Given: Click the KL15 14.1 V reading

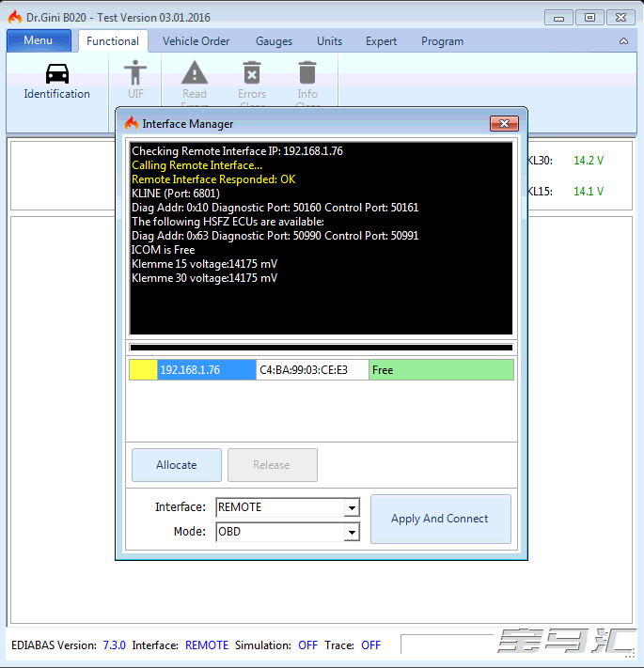Looking at the screenshot, I should (589, 192).
